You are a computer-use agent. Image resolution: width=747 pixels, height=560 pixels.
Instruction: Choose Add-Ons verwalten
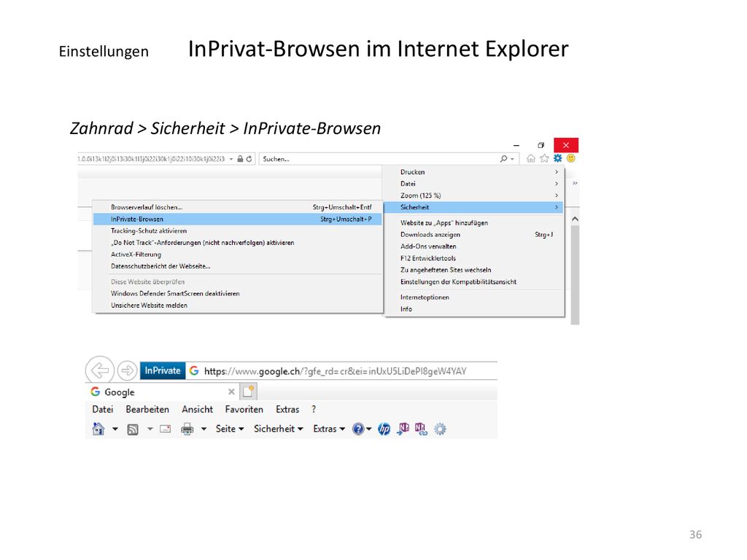pyautogui.click(x=474, y=246)
